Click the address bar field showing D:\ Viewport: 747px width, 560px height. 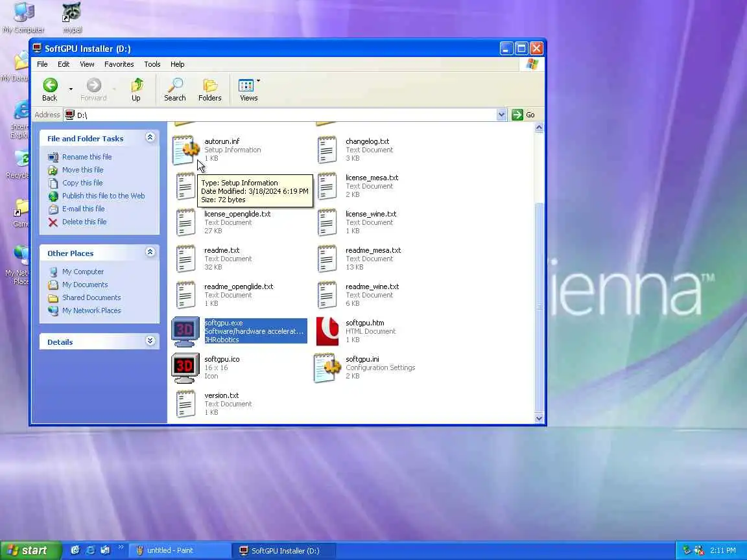(x=285, y=115)
